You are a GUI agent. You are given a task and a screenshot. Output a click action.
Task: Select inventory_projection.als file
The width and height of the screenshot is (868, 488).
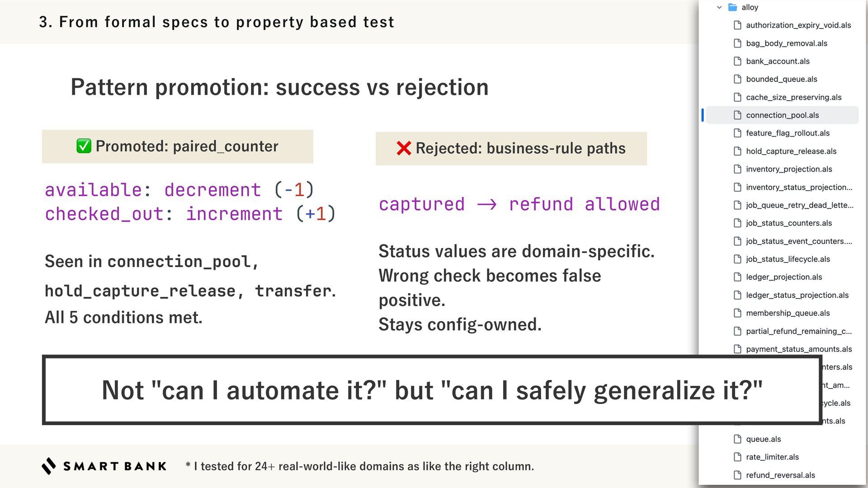coord(789,169)
